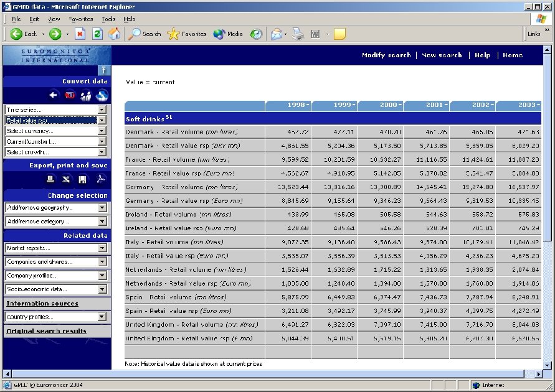The image size is (555, 392).
Task: Select the people icon in the Convert data panel
Action: pyautogui.click(x=85, y=95)
